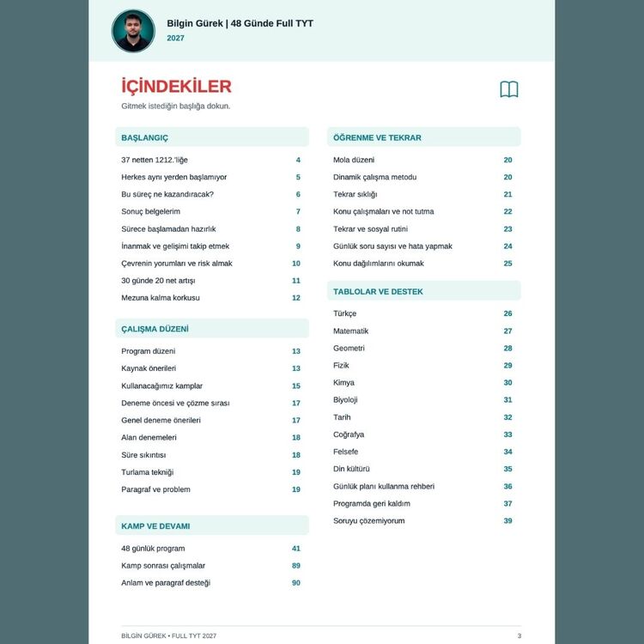Go to 'Anlam ve paragraf desteği'
Image resolution: width=644 pixels, height=644 pixels.
click(x=211, y=583)
